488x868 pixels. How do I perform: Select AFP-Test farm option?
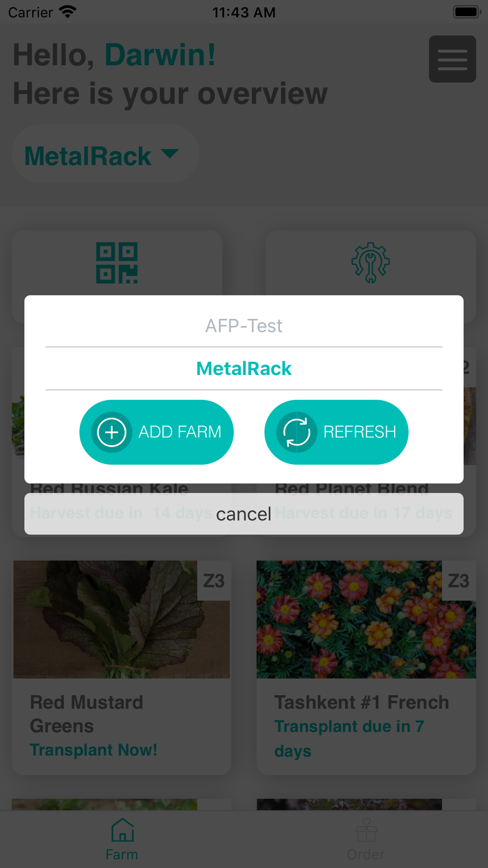[244, 326]
